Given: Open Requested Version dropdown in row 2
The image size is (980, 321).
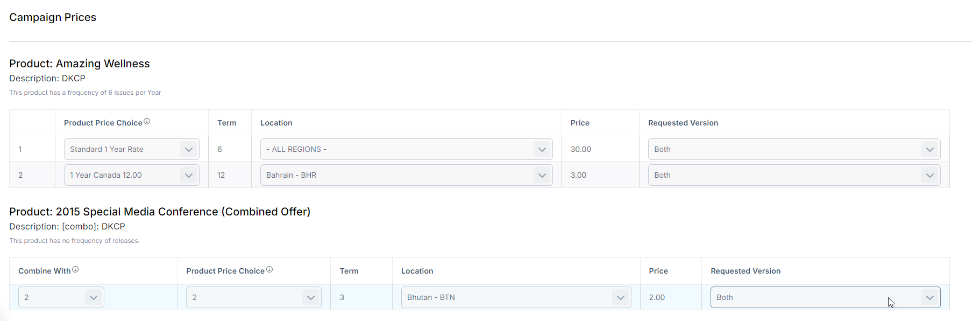Looking at the screenshot, I should pyautogui.click(x=793, y=175).
